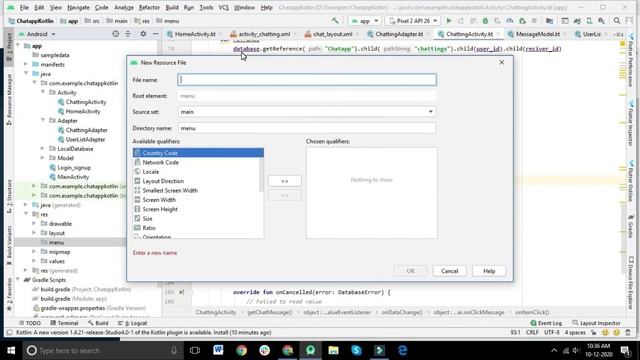This screenshot has height=360, width=640.
Task: Click the search everywhere magnifier icon
Action: [x=617, y=20]
